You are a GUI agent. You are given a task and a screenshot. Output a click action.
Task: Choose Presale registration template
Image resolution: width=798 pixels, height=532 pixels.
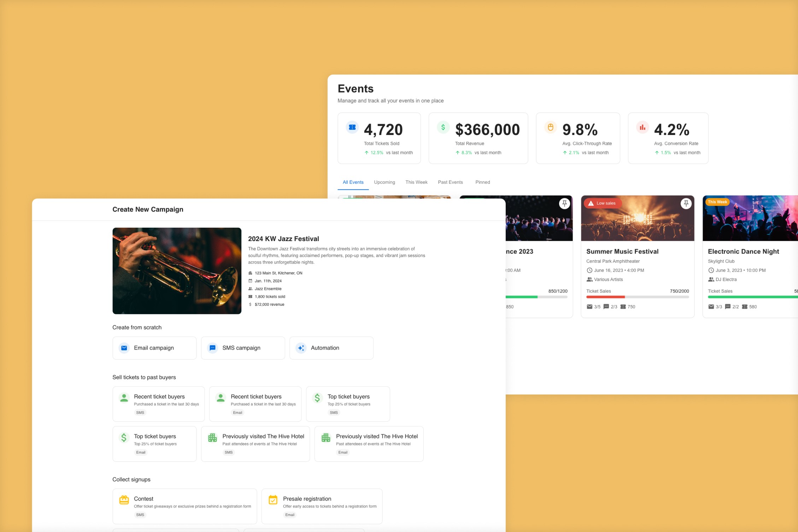tap(322, 507)
